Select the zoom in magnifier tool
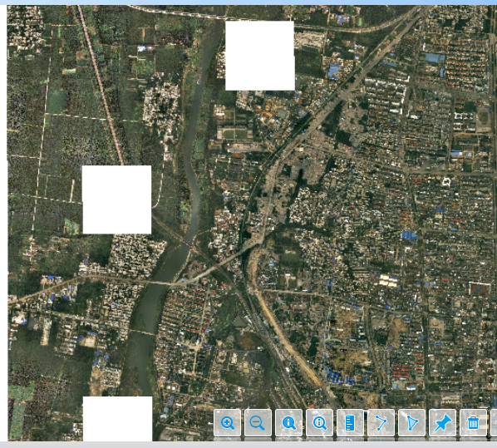 pyautogui.click(x=227, y=422)
